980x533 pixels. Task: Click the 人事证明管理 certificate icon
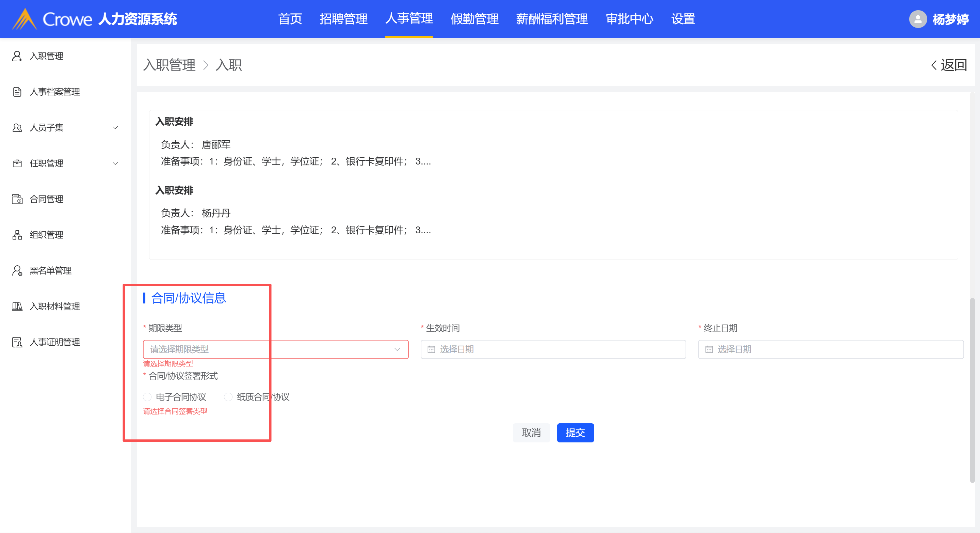[x=17, y=342]
